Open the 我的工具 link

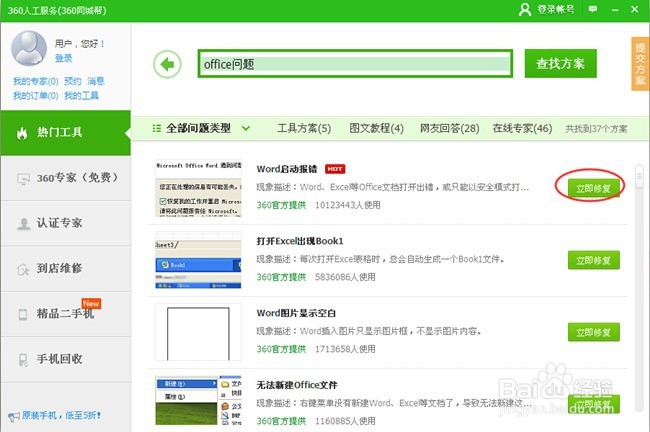click(81, 96)
